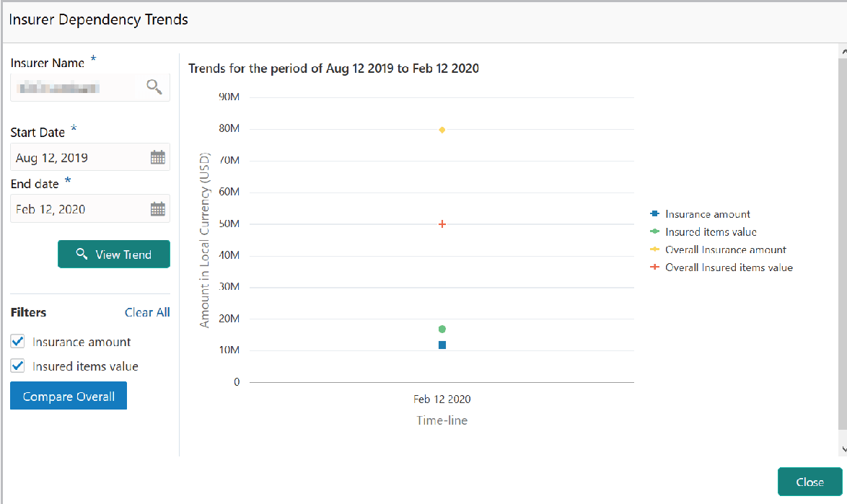The width and height of the screenshot is (847, 504).
Task: Click the 90M y-axis label
Action: tap(229, 97)
